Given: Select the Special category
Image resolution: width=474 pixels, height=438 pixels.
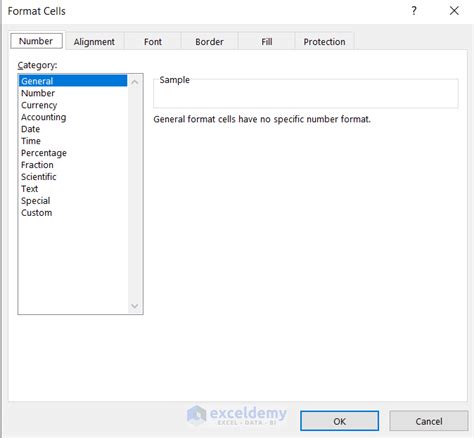Looking at the screenshot, I should tap(73, 201).
